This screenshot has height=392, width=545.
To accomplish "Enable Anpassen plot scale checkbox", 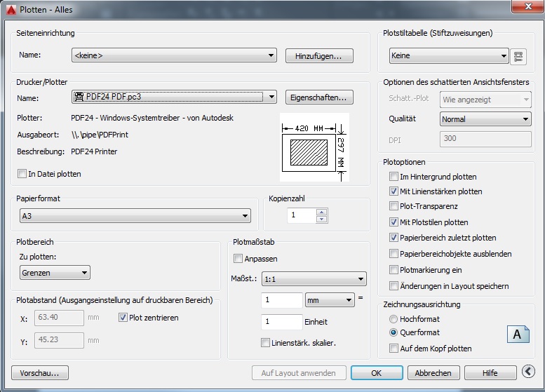I will coord(238,259).
